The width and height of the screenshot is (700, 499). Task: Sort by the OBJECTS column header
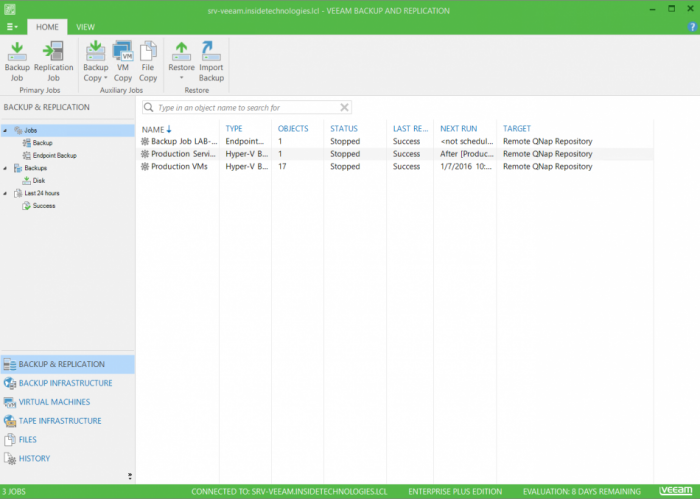pos(293,129)
